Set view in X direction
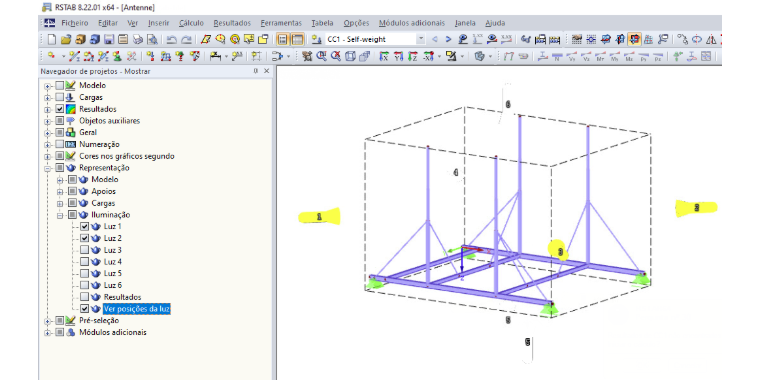The height and width of the screenshot is (380, 760). (384, 56)
